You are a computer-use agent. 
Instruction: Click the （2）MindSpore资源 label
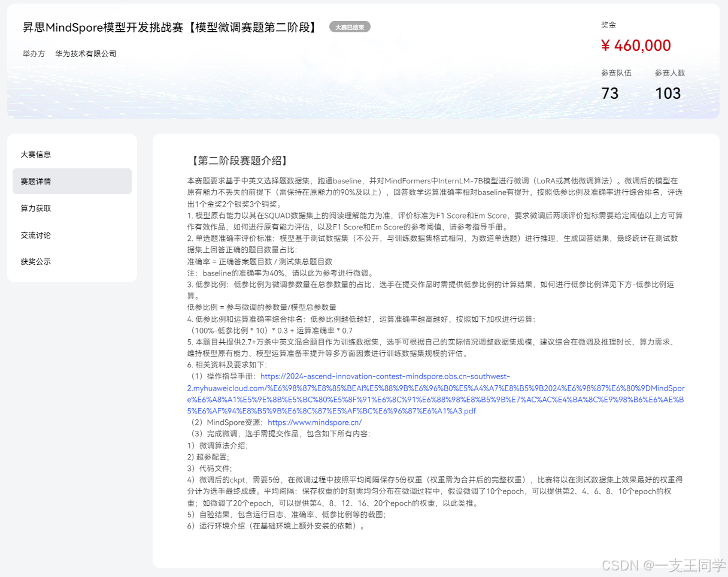226,422
